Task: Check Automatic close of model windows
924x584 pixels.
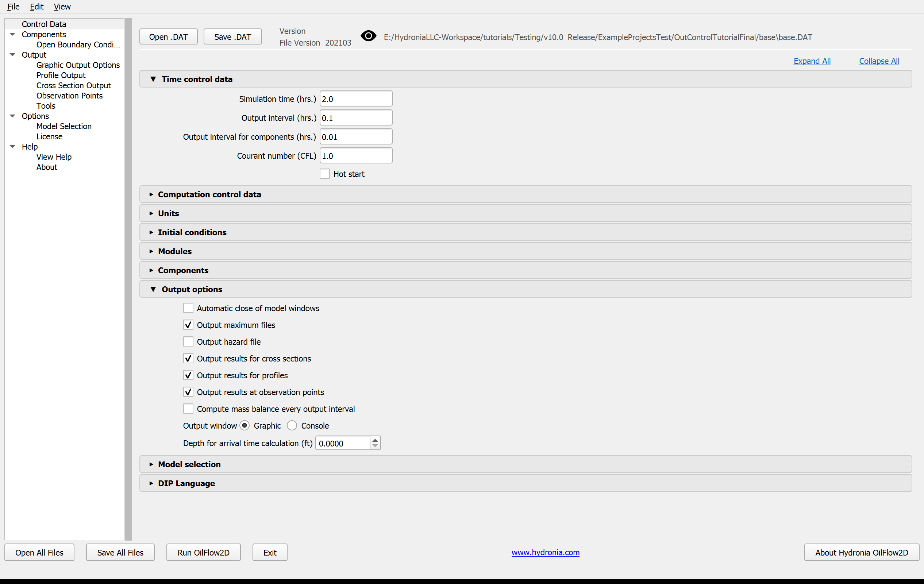Action: [x=188, y=308]
